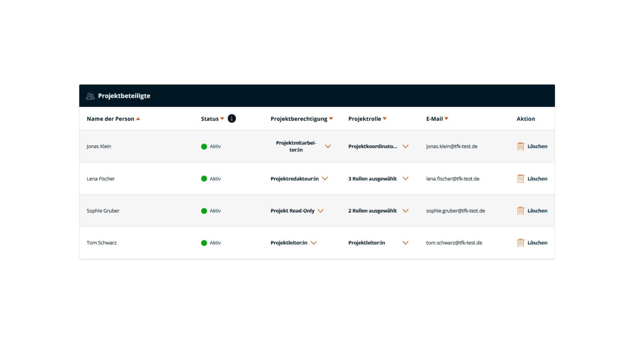Image resolution: width=644 pixels, height=362 pixels.
Task: Sort by Name der Person column
Action: click(110, 119)
